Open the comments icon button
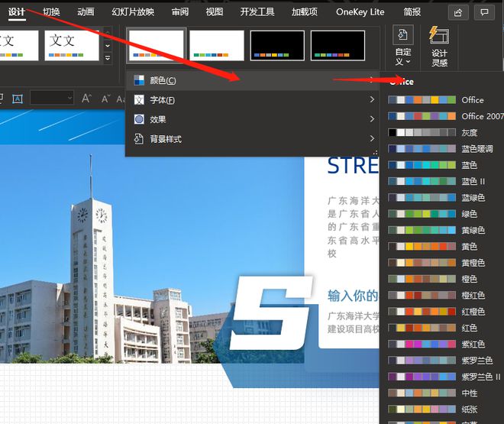The height and width of the screenshot is (424, 504). (484, 12)
